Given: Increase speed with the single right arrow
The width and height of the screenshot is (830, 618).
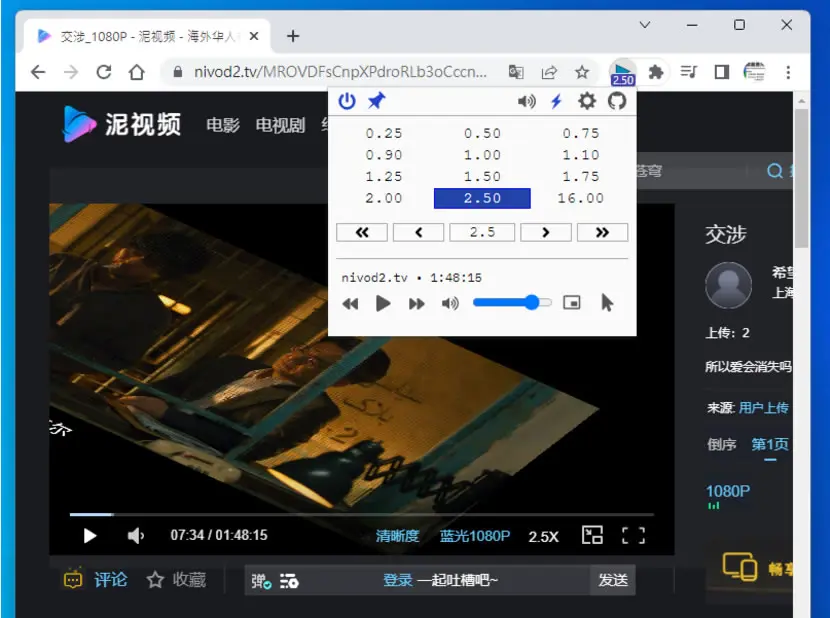Looking at the screenshot, I should click(546, 232).
